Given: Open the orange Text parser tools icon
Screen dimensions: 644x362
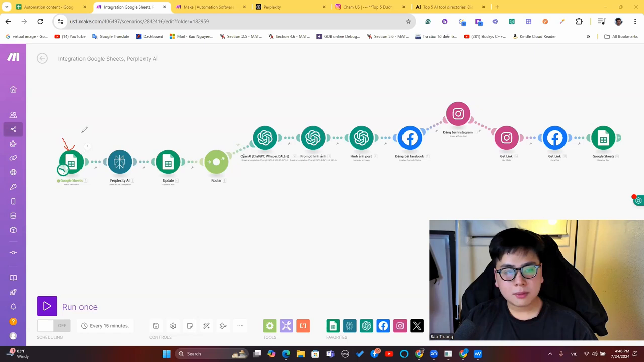Looking at the screenshot, I should tap(303, 326).
